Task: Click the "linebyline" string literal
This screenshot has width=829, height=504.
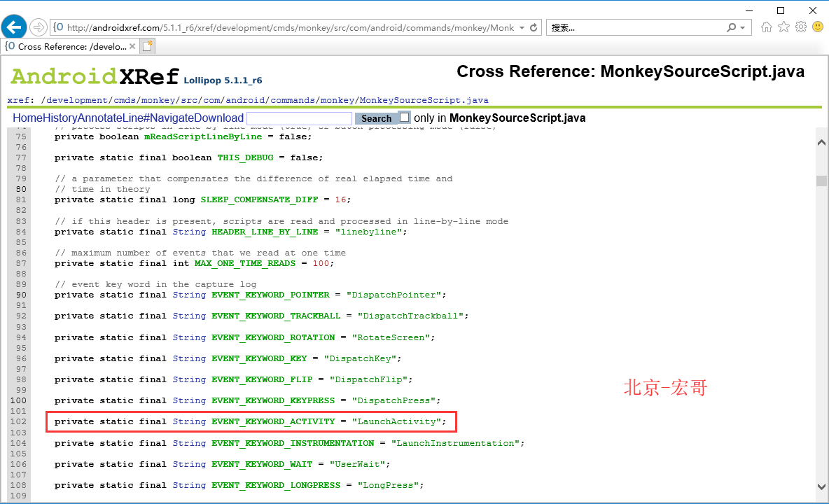Action: [368, 232]
